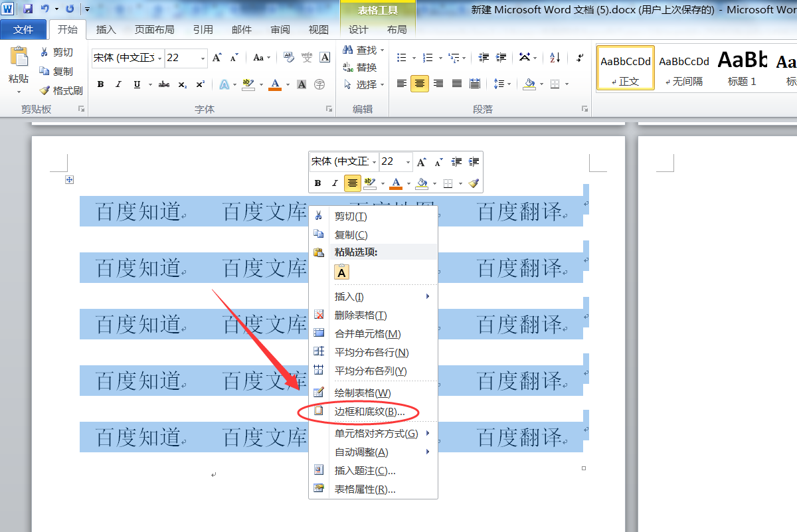
Task: Open ribbon font size dropdown
Action: [x=203, y=58]
